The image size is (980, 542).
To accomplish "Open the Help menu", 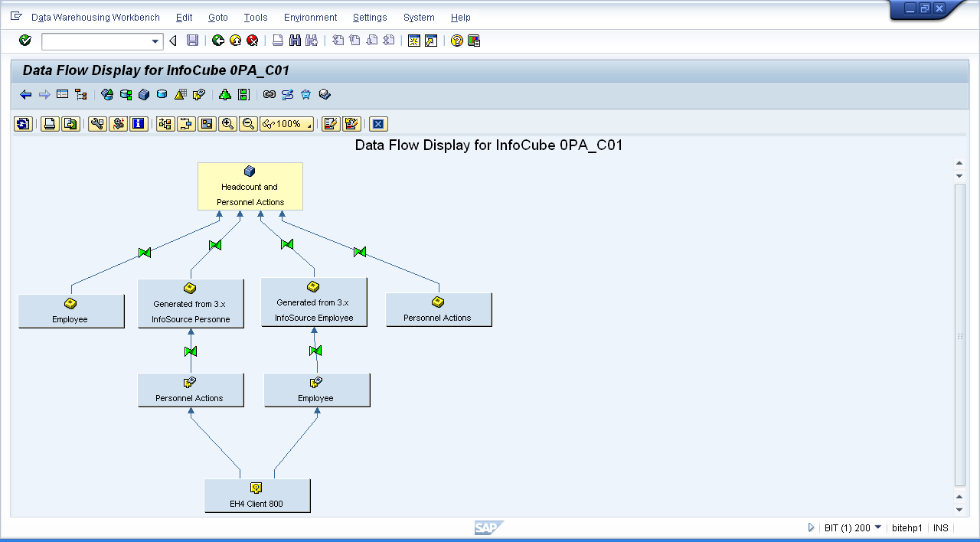I will coord(460,18).
